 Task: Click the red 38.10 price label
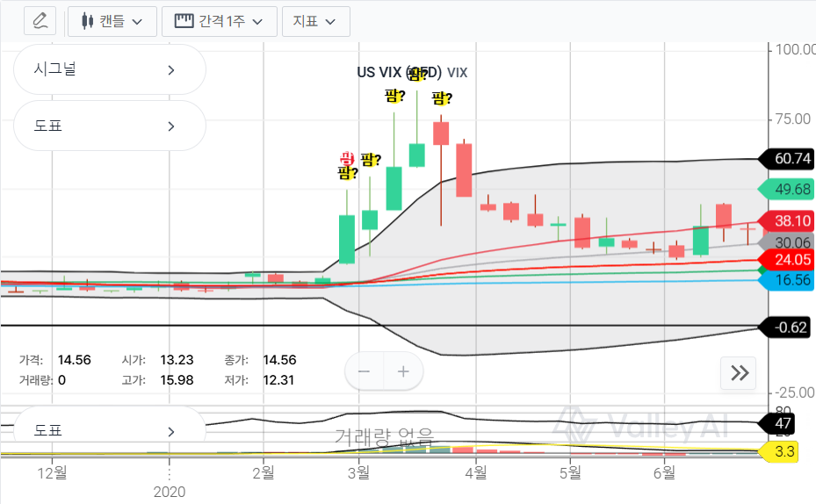(x=787, y=220)
